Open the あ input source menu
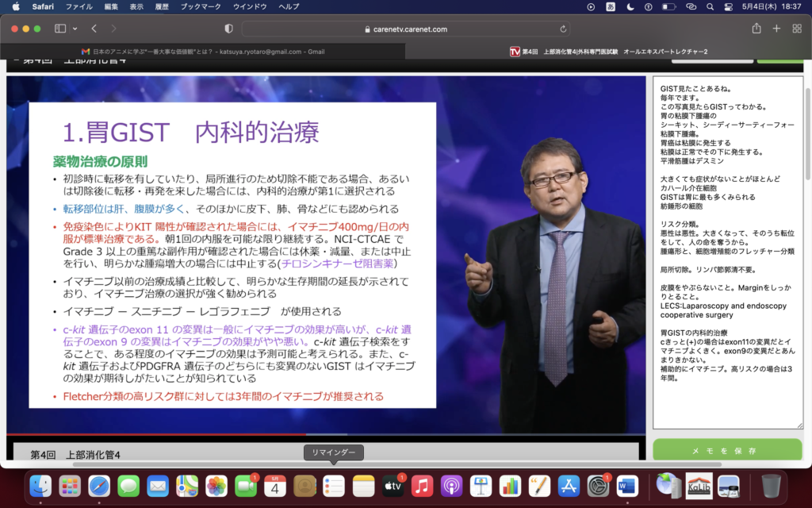Viewport: 812px width, 508px height. (611, 6)
